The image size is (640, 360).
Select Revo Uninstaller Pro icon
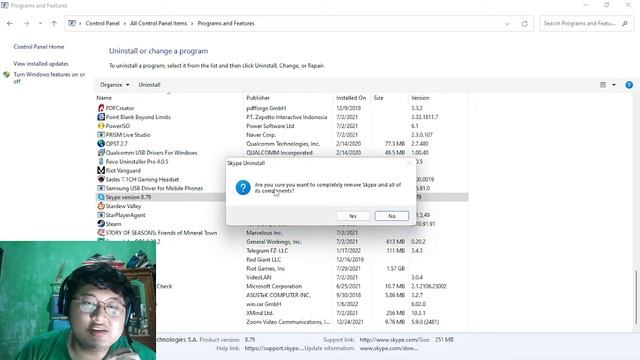click(x=101, y=162)
